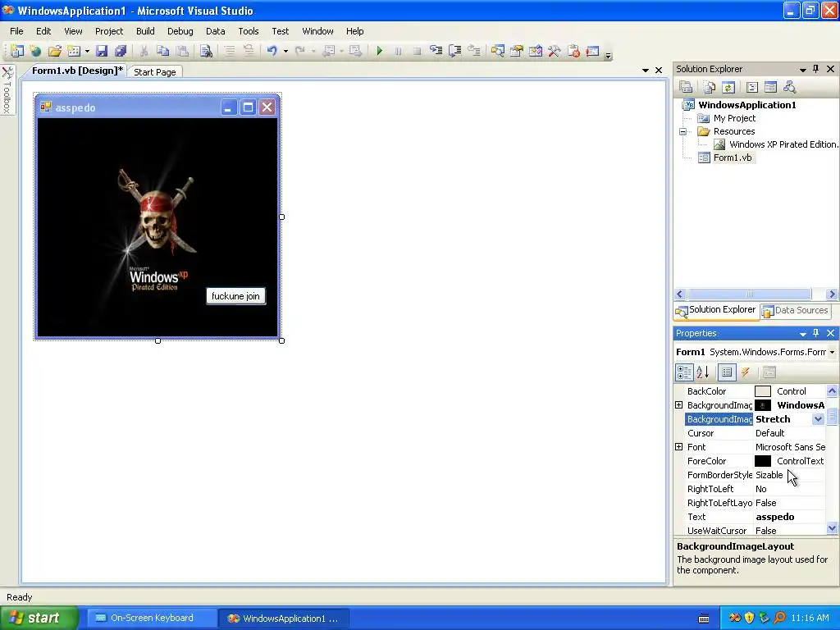Click Properties grid scroll down arrow
Viewport: 840px width, 630px height.
tap(832, 528)
